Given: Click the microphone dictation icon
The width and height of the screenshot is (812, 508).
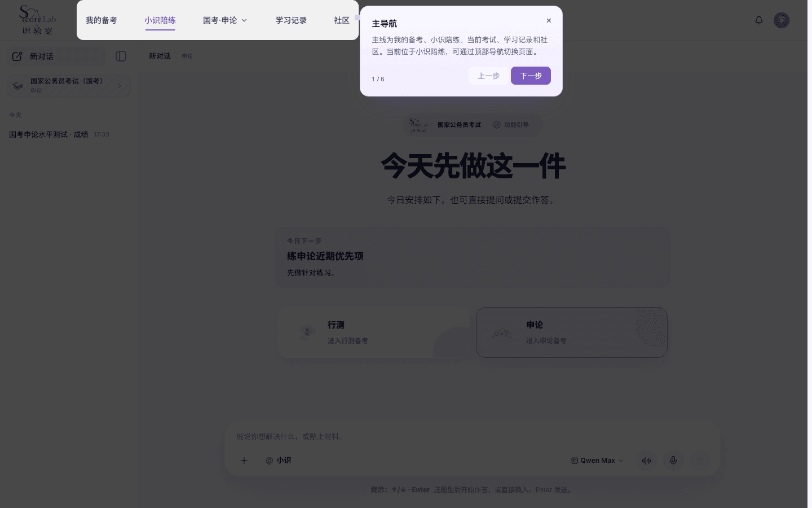Looking at the screenshot, I should tap(673, 461).
